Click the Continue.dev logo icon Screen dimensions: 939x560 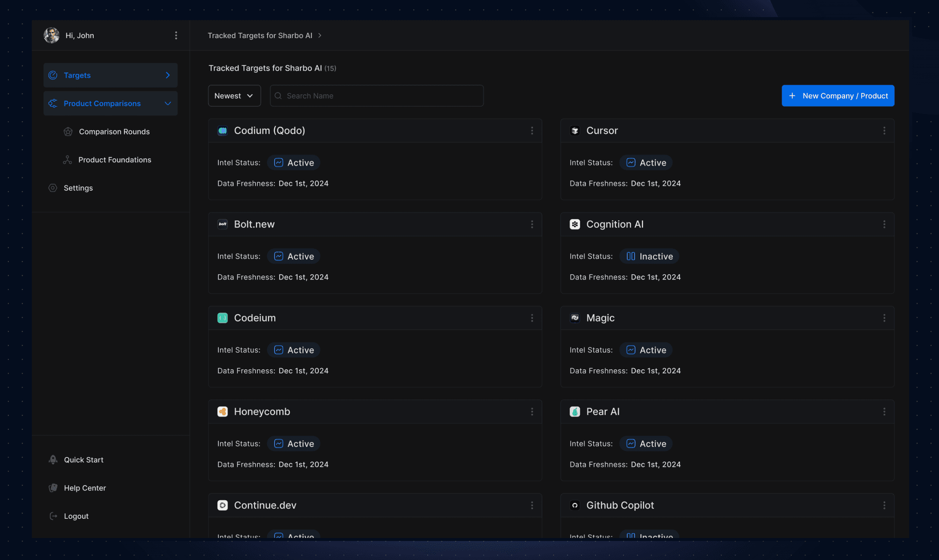click(223, 505)
